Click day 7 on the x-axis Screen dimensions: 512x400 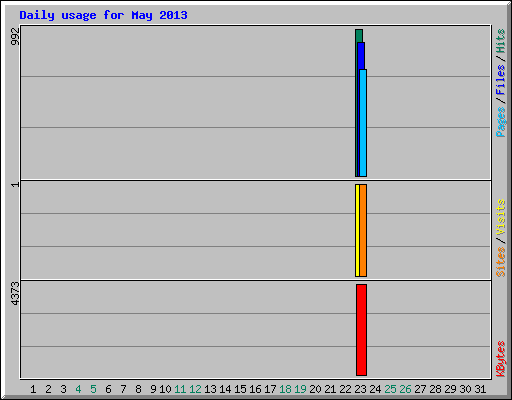coord(123,389)
